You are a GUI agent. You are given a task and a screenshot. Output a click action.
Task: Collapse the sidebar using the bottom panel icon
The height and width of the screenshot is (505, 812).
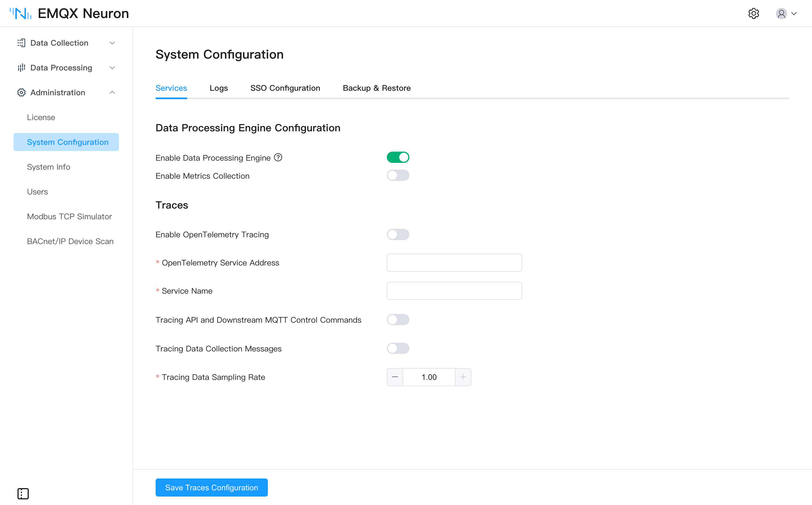(x=23, y=493)
